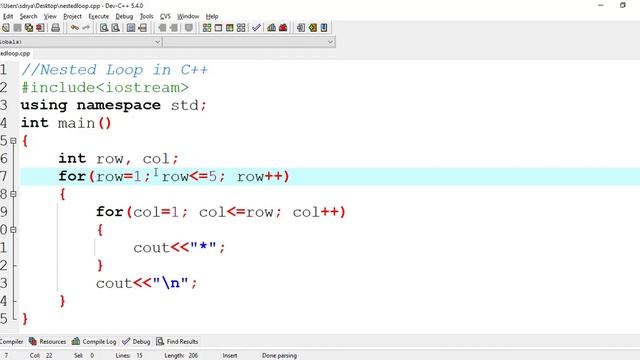Click the Goto Bookmark toolbar icon
Screen dimensions: 640x360
click(324, 28)
